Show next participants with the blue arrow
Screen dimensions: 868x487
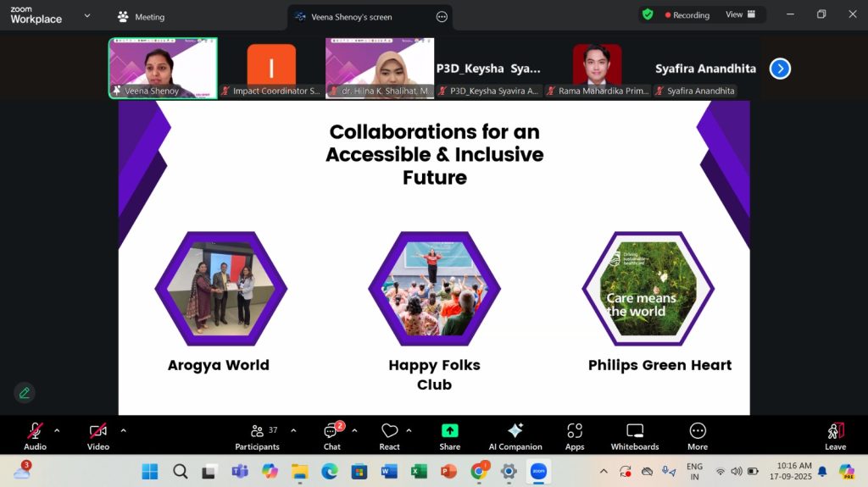[x=780, y=69]
